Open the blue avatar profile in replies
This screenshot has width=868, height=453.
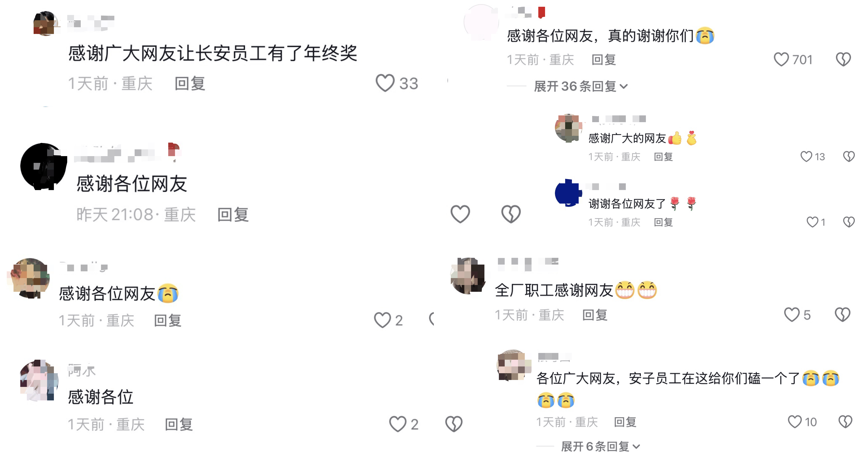(x=568, y=193)
